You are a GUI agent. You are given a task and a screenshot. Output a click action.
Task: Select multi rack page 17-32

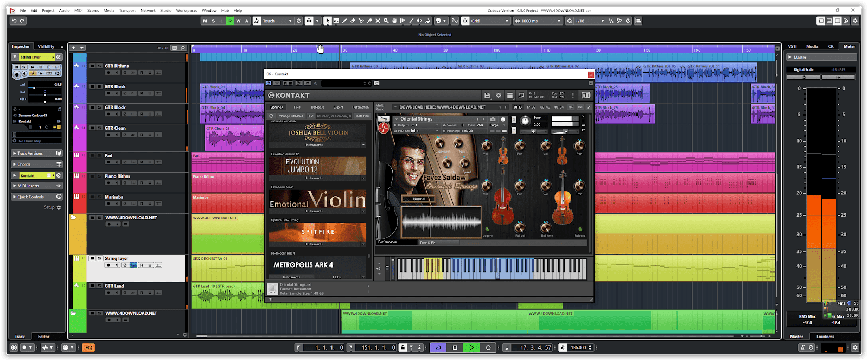click(531, 107)
